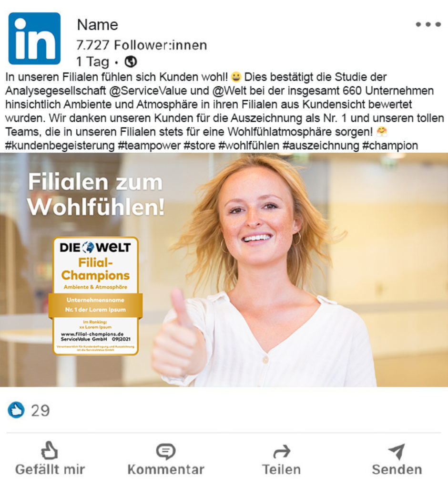
Task: Click the Senden button label
Action: (x=397, y=469)
